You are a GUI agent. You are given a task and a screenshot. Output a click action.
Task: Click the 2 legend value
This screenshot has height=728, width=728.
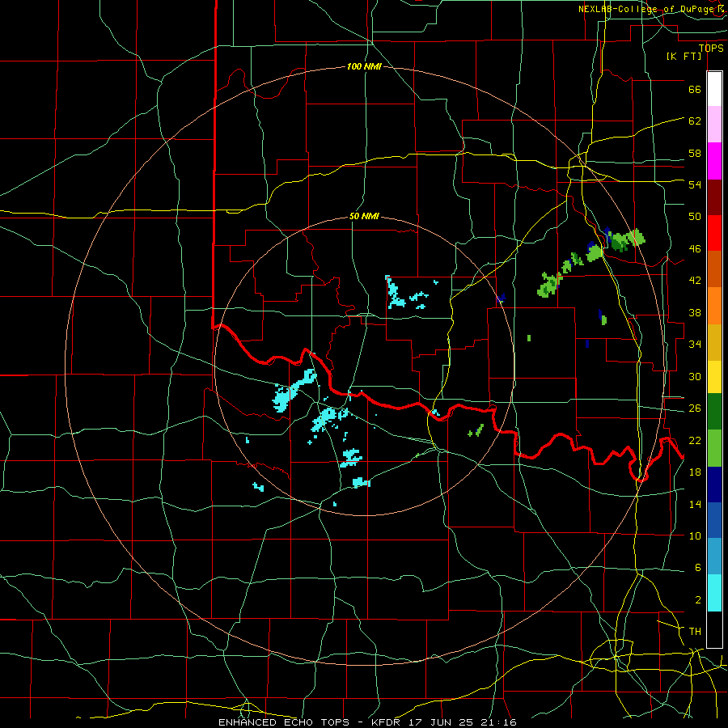coord(697,600)
